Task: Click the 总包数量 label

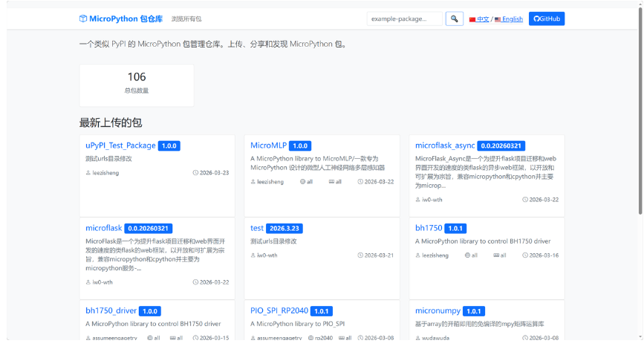Action: pyautogui.click(x=137, y=91)
